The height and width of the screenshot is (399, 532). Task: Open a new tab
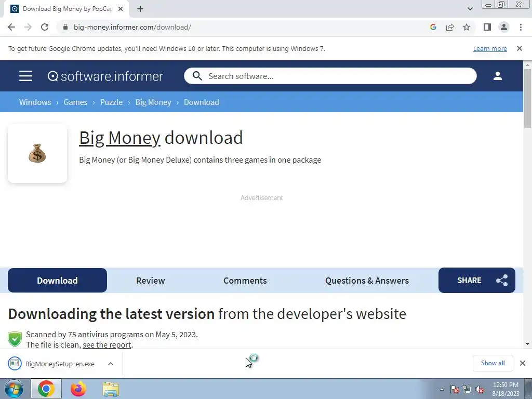click(140, 9)
